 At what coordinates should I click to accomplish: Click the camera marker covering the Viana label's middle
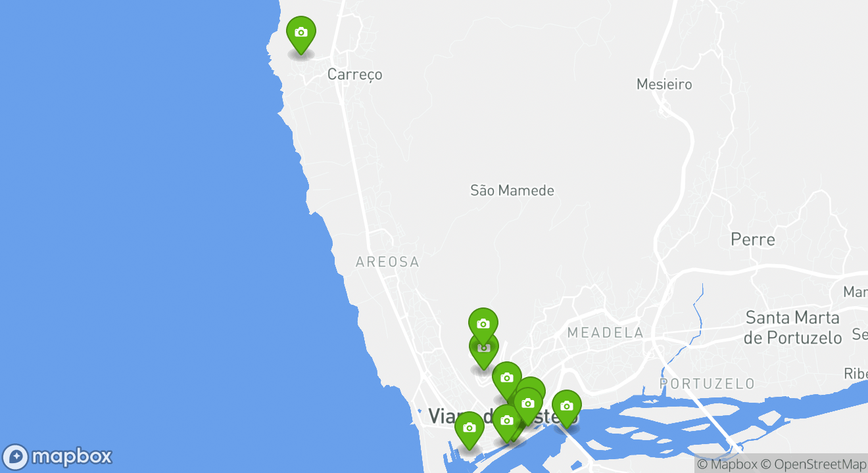point(507,421)
